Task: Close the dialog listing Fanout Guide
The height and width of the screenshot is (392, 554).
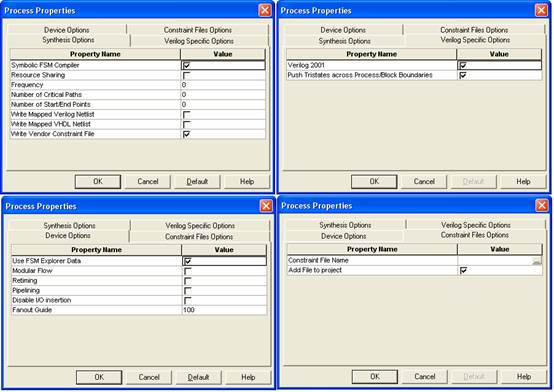Action: click(266, 206)
